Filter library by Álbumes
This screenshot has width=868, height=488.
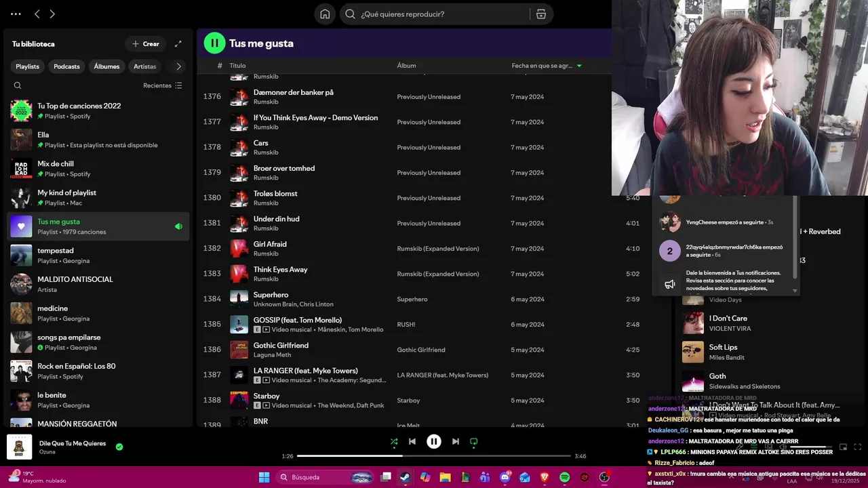pyautogui.click(x=106, y=66)
